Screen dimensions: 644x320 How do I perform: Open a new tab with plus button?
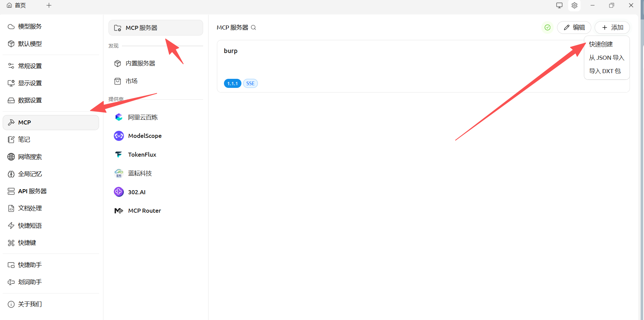pyautogui.click(x=49, y=5)
